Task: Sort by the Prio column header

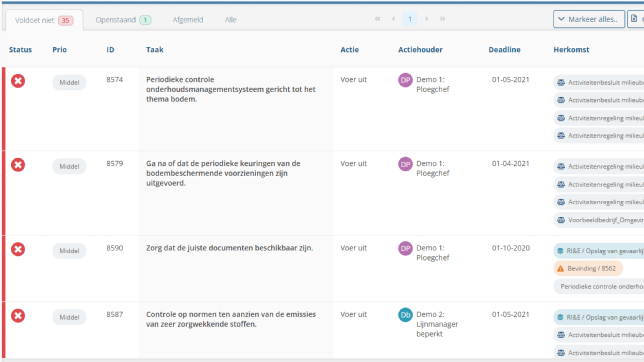Action: (x=60, y=50)
